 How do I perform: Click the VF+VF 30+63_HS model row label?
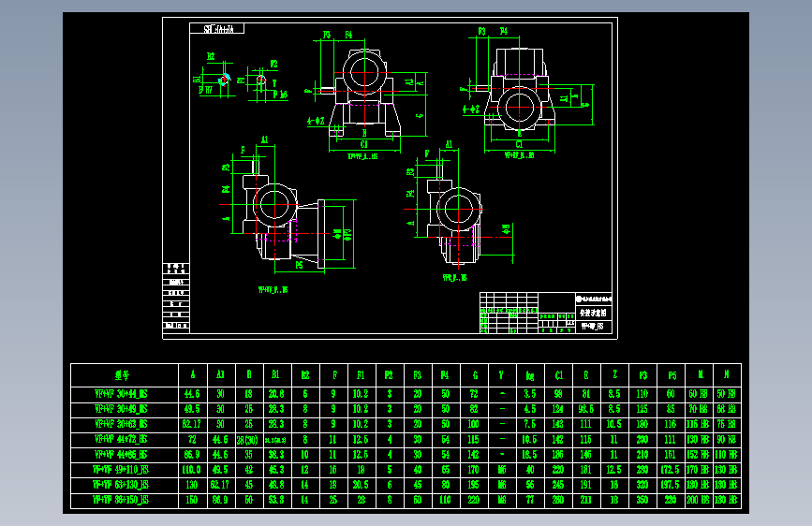[x=121, y=424]
